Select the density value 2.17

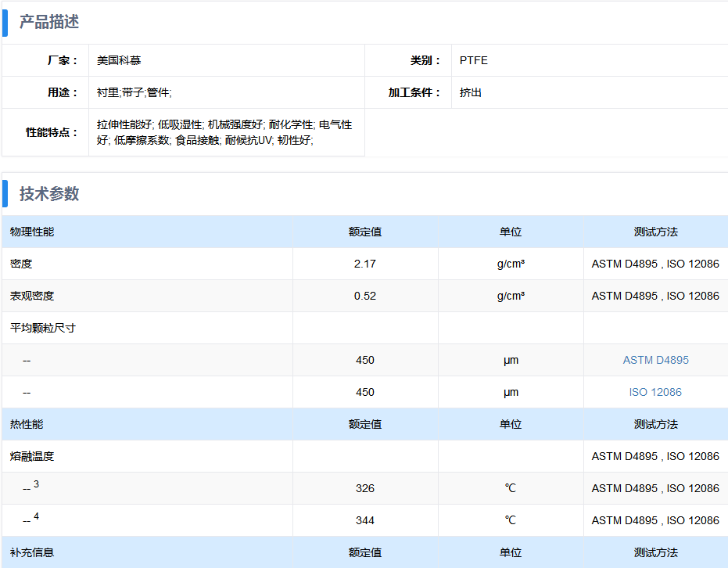(x=364, y=264)
